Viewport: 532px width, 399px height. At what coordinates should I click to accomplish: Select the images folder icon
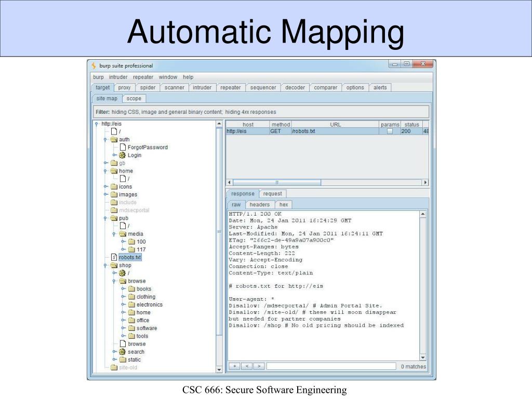tap(114, 194)
